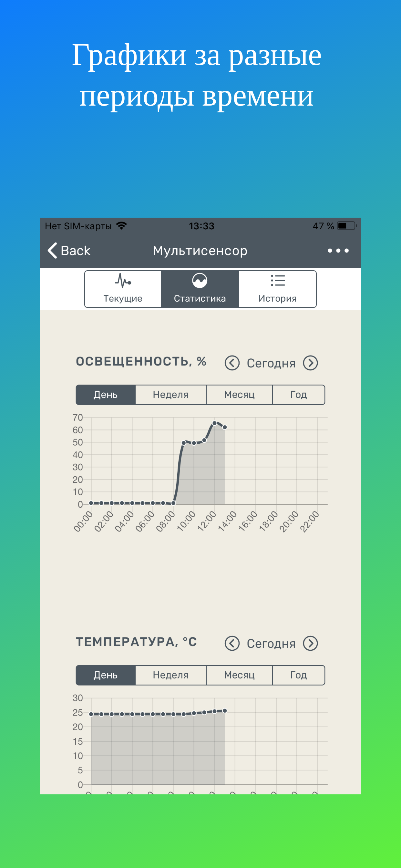Select Год period for Освещенность
This screenshot has width=401, height=868.
pos(299,395)
